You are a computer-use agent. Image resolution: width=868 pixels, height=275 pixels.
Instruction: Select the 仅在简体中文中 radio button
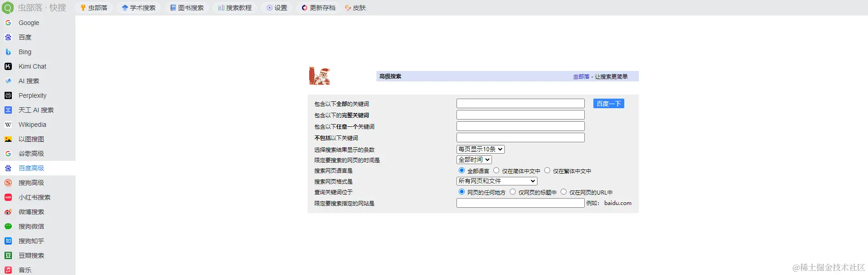click(x=496, y=170)
